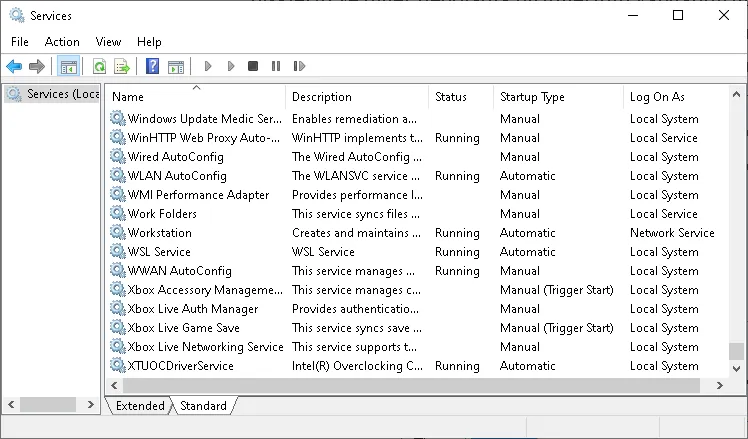Switch to the Extended tab

pyautogui.click(x=140, y=406)
